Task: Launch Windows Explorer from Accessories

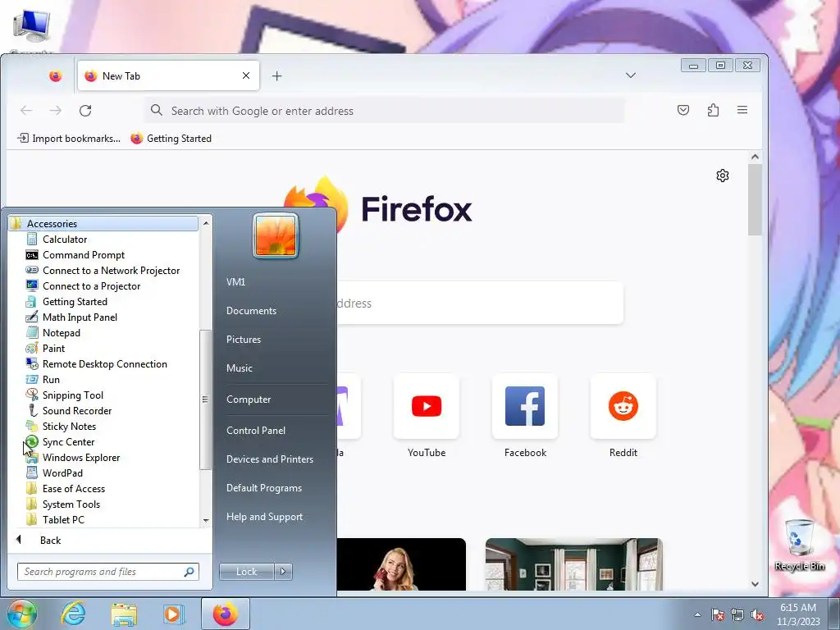Action: point(81,457)
